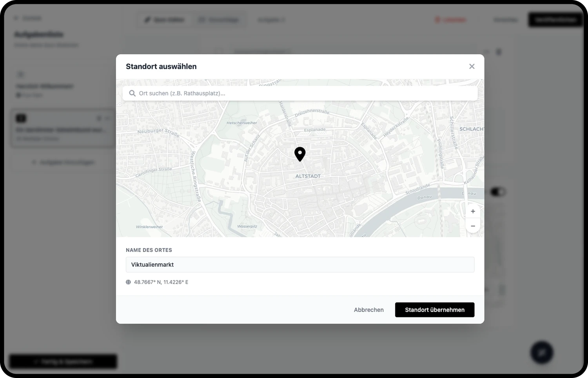Viewport: 588px width, 378px height.
Task: Click the Schloßlände label on the map
Action: tap(418, 189)
